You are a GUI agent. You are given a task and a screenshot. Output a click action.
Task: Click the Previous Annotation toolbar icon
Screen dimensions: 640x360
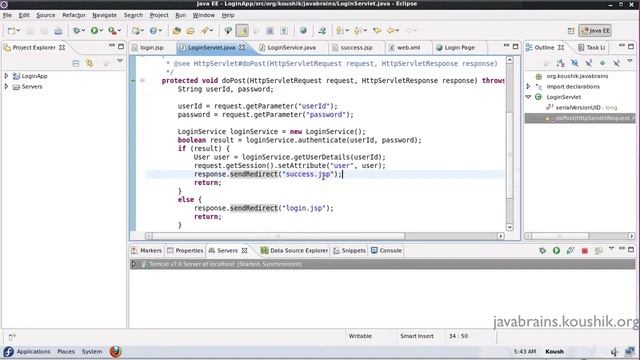358,31
